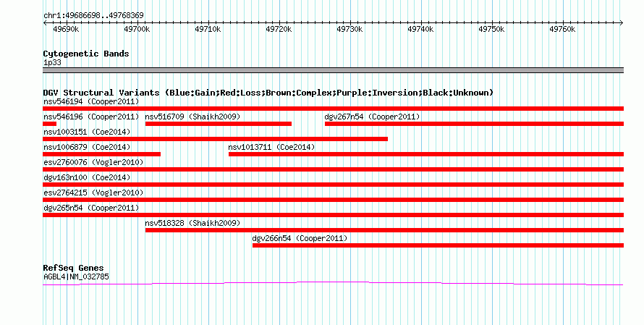Click the chr1:49686698..49768369 coordinate label
The image size is (644, 325).
(93, 16)
